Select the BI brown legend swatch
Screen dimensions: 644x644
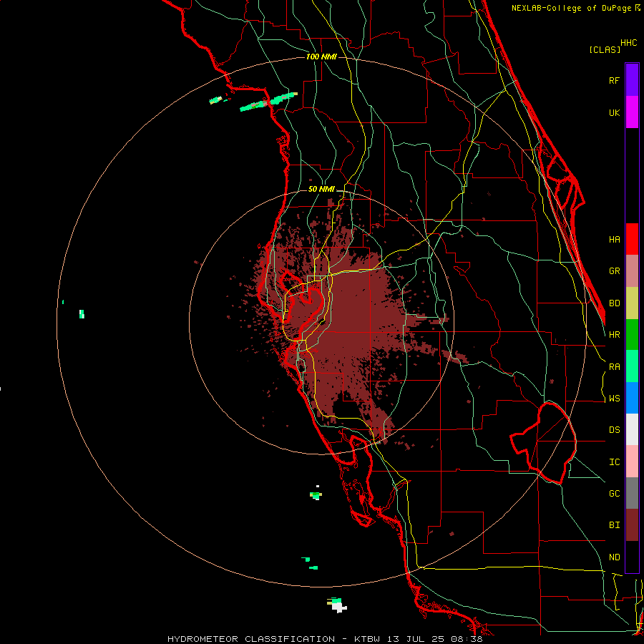click(632, 525)
